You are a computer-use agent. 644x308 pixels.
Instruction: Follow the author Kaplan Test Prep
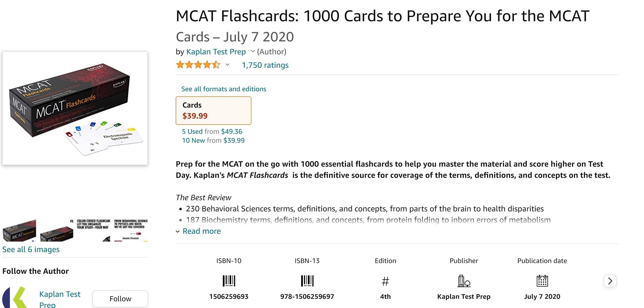(120, 299)
